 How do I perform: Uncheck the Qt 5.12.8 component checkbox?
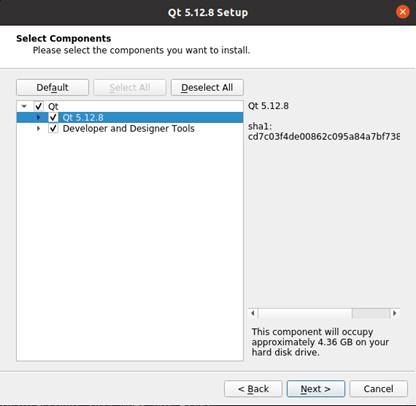point(53,117)
